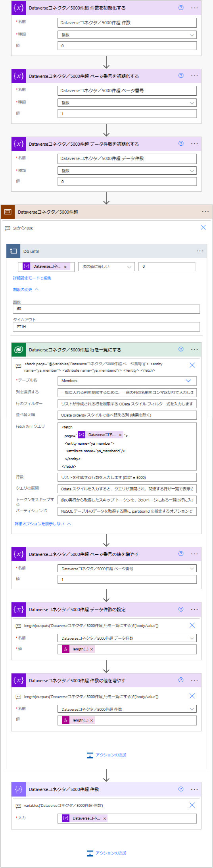Collapse 制限の変更 section
This screenshot has width=213, height=868.
pyautogui.click(x=26, y=289)
